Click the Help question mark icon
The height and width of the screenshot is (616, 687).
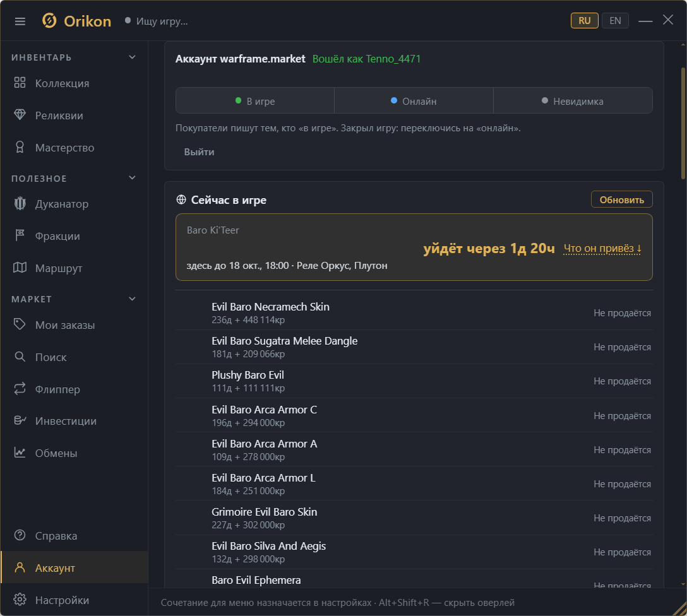(x=20, y=535)
